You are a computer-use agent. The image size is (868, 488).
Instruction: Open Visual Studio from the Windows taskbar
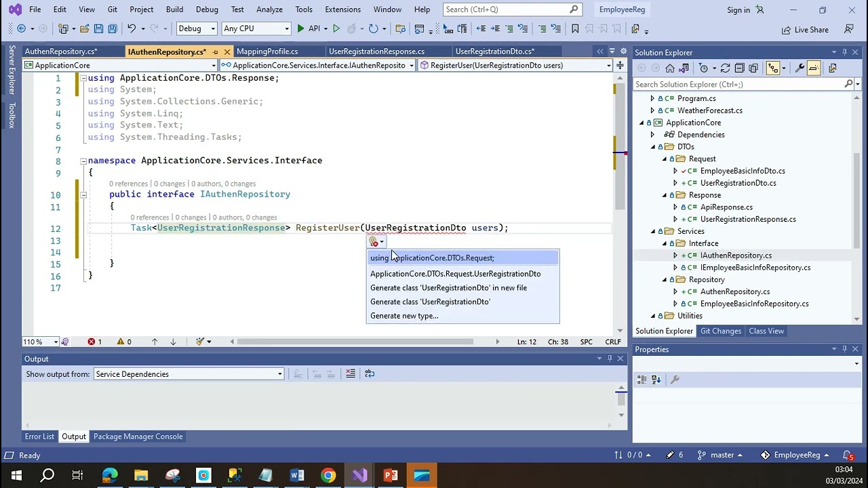point(359,475)
